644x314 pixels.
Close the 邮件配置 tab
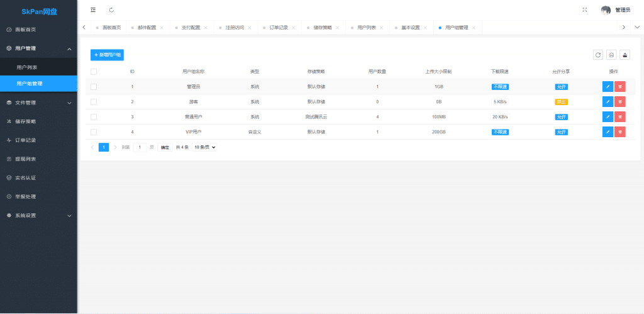pyautogui.click(x=162, y=28)
